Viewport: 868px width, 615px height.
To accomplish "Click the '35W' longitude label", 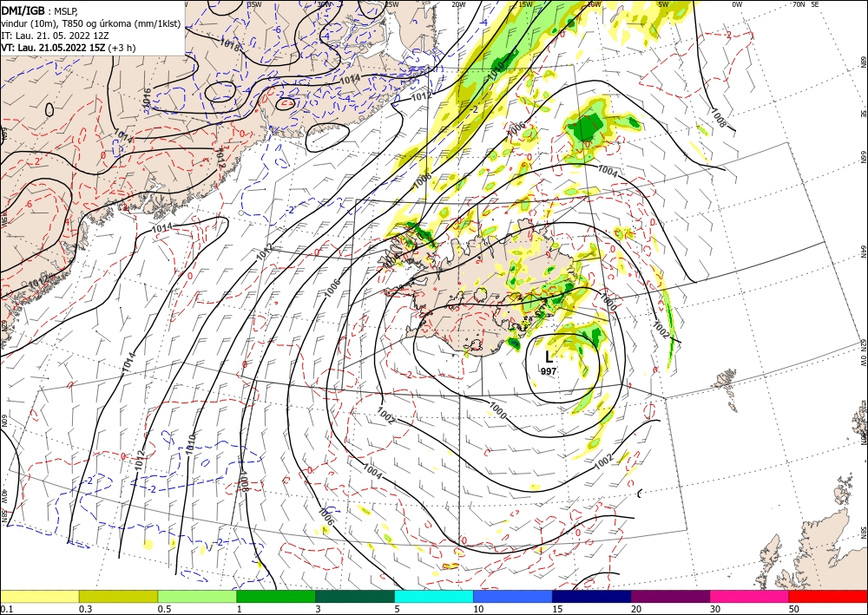I will (x=254, y=4).
